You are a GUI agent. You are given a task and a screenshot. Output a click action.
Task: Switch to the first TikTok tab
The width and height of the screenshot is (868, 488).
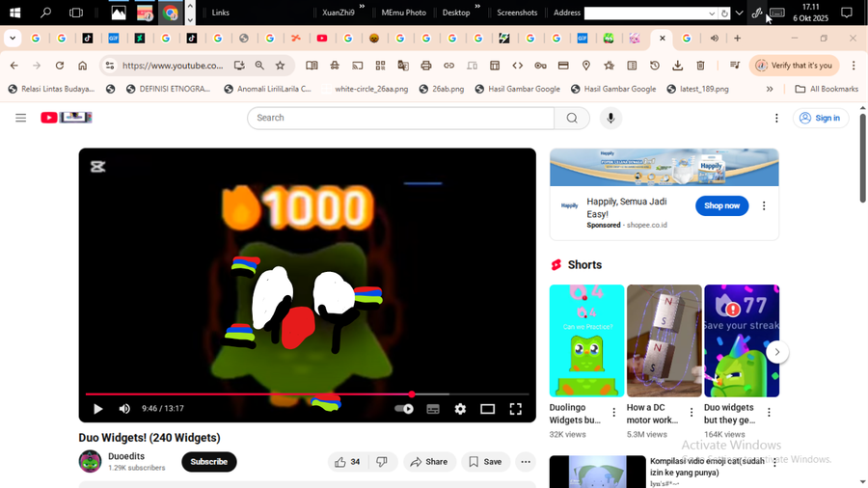click(x=88, y=39)
